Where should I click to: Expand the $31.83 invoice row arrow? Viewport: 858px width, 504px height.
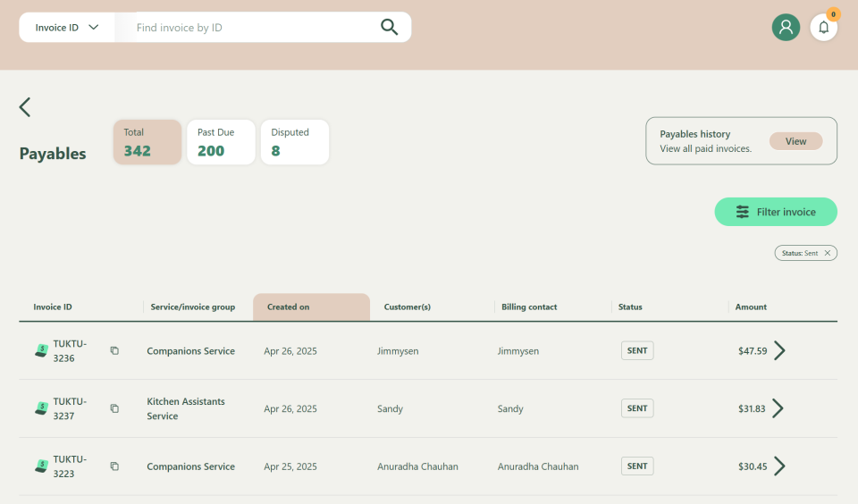pos(778,408)
